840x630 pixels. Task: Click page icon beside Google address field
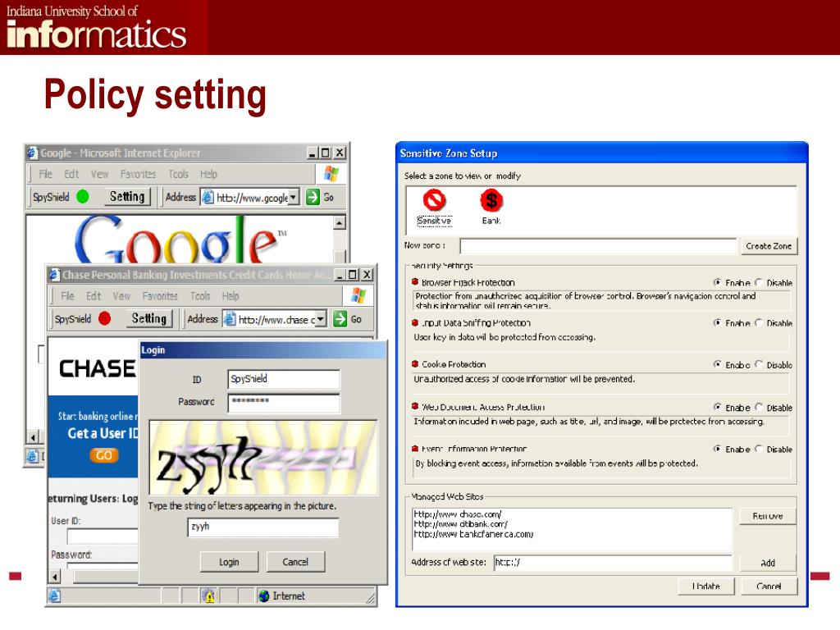coord(208,197)
